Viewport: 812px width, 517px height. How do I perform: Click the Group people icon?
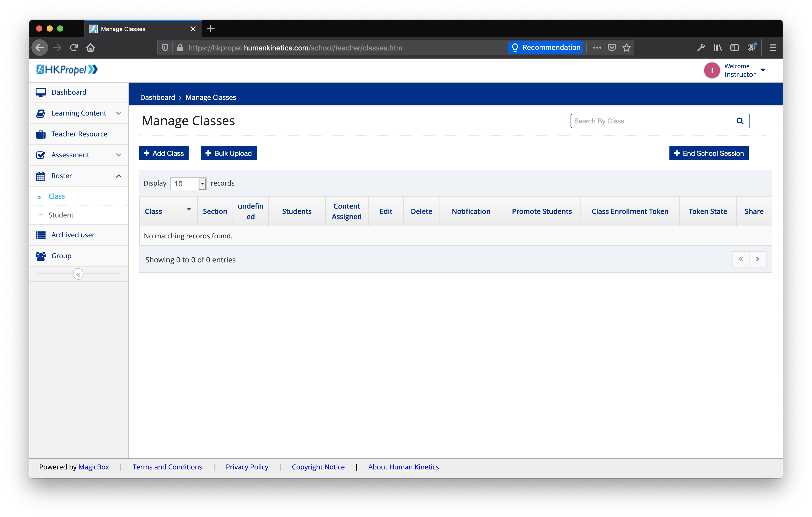[x=41, y=256]
